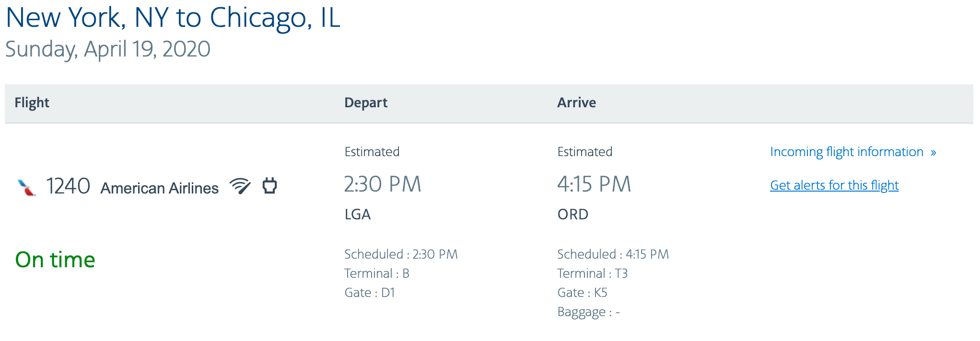
Task: Click departure Gate D1 detail
Action: click(370, 292)
